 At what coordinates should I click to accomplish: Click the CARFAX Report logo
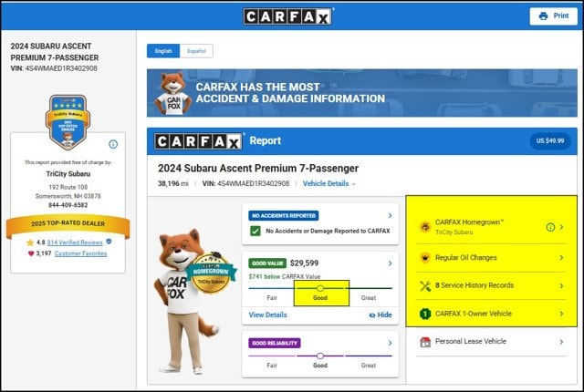(198, 141)
